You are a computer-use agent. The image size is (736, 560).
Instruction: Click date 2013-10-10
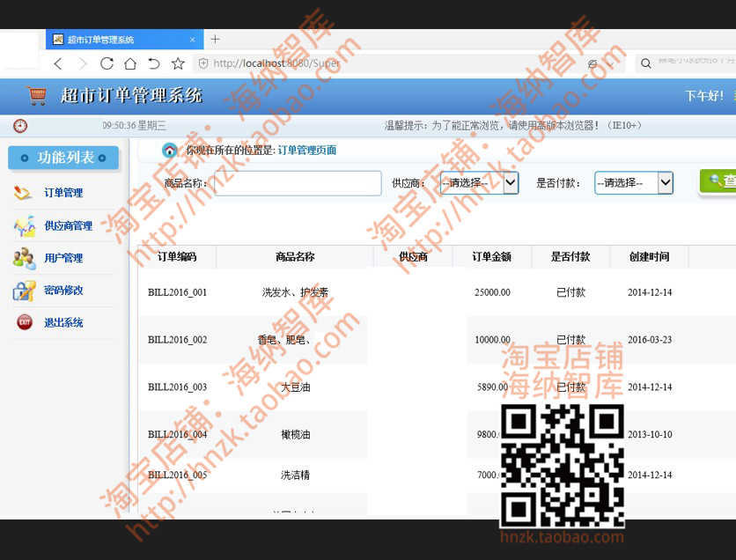(x=650, y=435)
